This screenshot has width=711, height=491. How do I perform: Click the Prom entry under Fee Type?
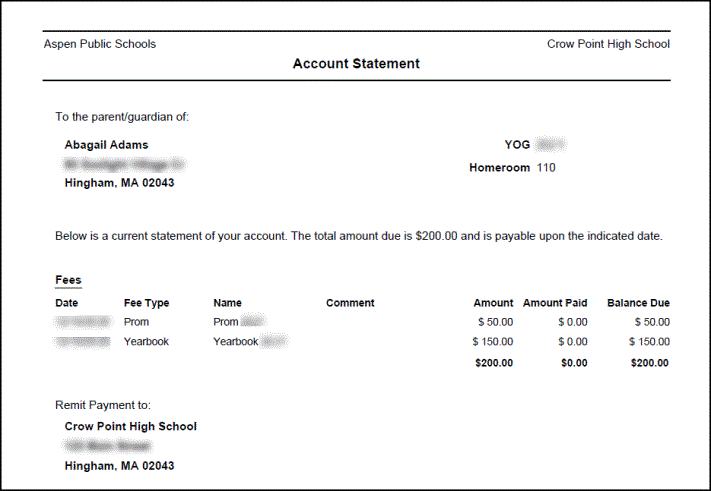click(x=136, y=322)
